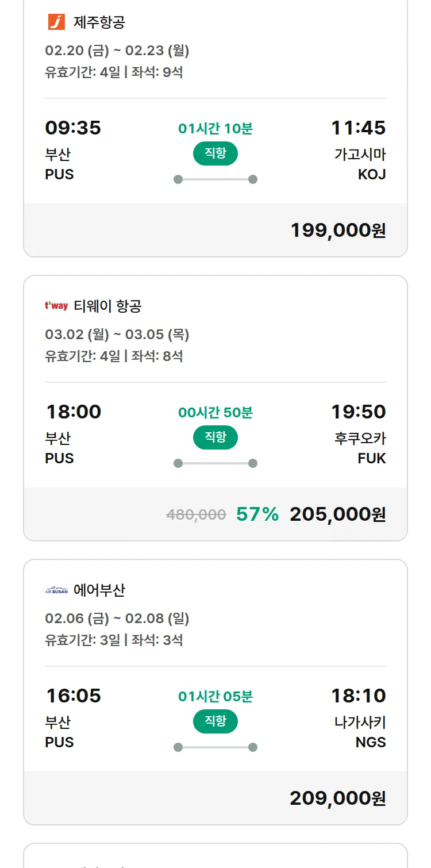Click 직항 badge on Nagasaki flight
The height and width of the screenshot is (868, 431).
pos(215,721)
